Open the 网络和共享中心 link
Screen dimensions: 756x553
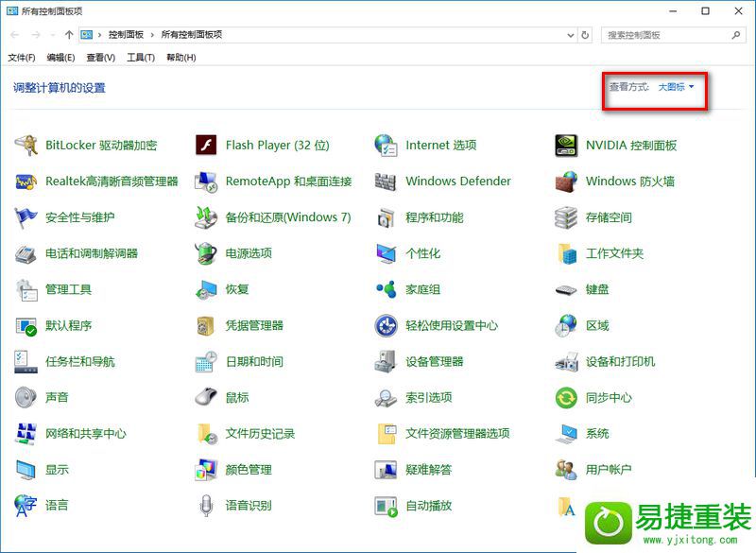tap(86, 434)
